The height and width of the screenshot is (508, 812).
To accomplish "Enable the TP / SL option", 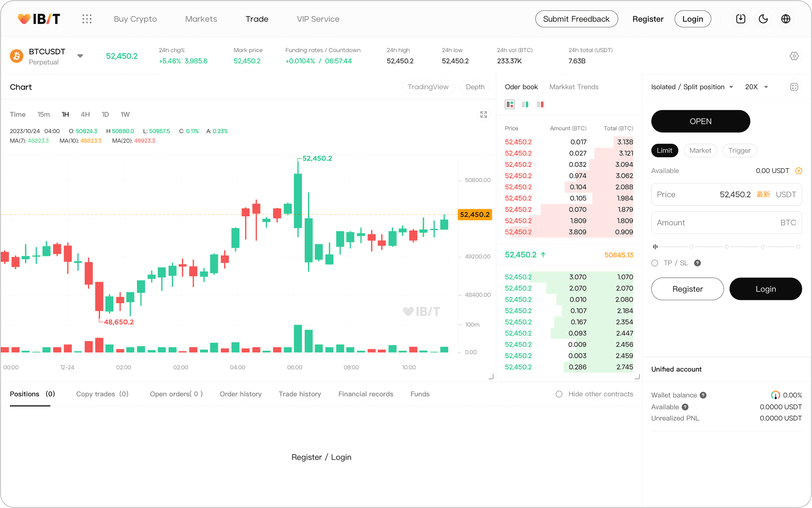I will (x=654, y=263).
